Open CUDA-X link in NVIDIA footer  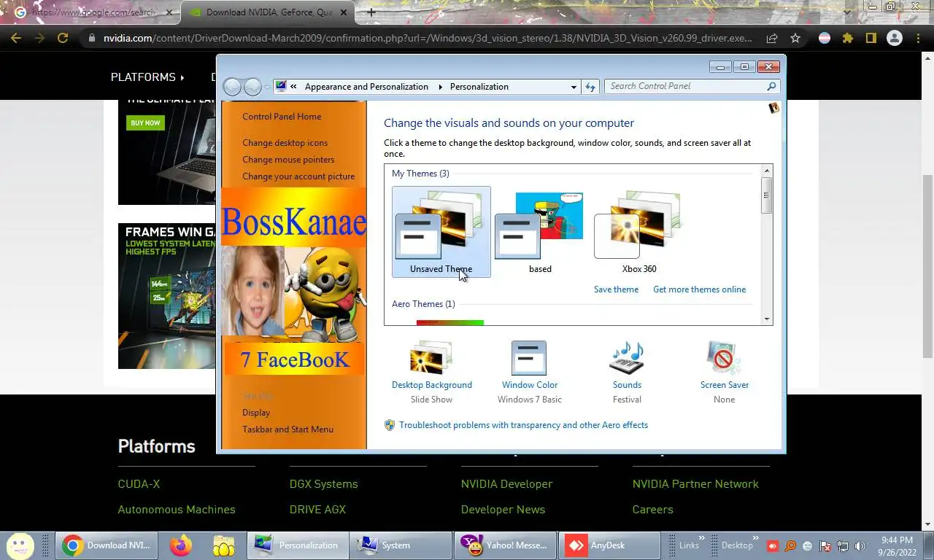click(x=139, y=484)
